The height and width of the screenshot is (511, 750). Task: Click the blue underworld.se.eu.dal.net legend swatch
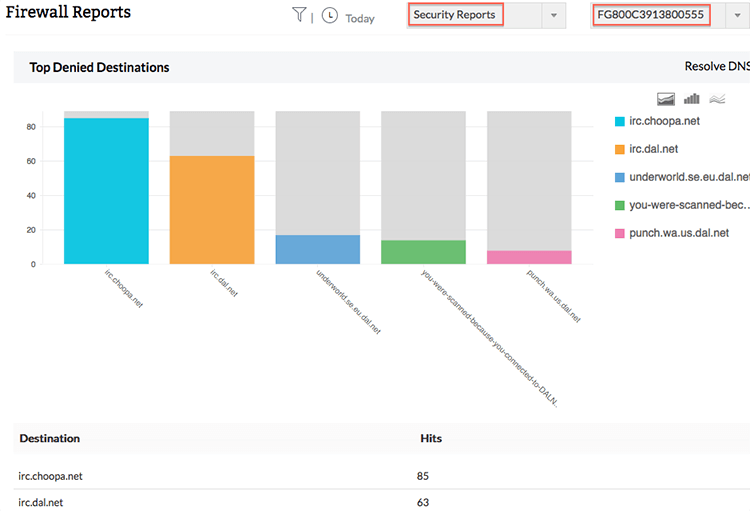(620, 177)
